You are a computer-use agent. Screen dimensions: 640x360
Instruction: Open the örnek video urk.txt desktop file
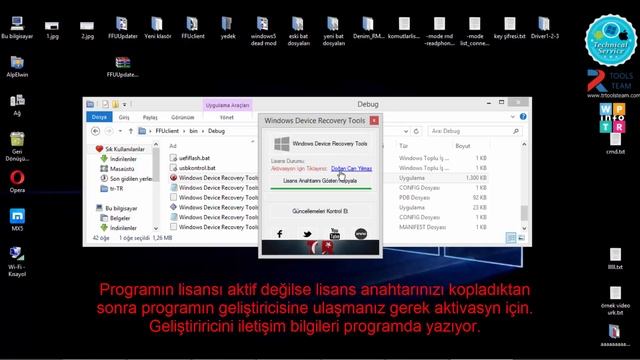pyautogui.click(x=615, y=301)
